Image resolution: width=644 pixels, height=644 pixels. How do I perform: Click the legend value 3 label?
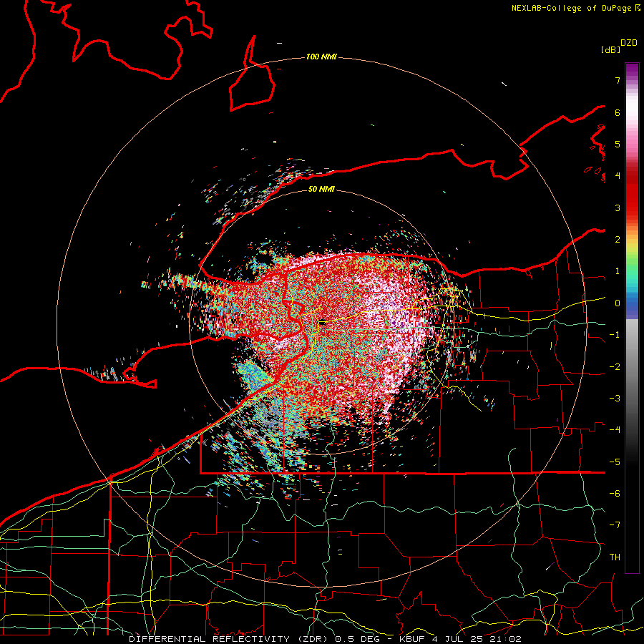(x=618, y=208)
